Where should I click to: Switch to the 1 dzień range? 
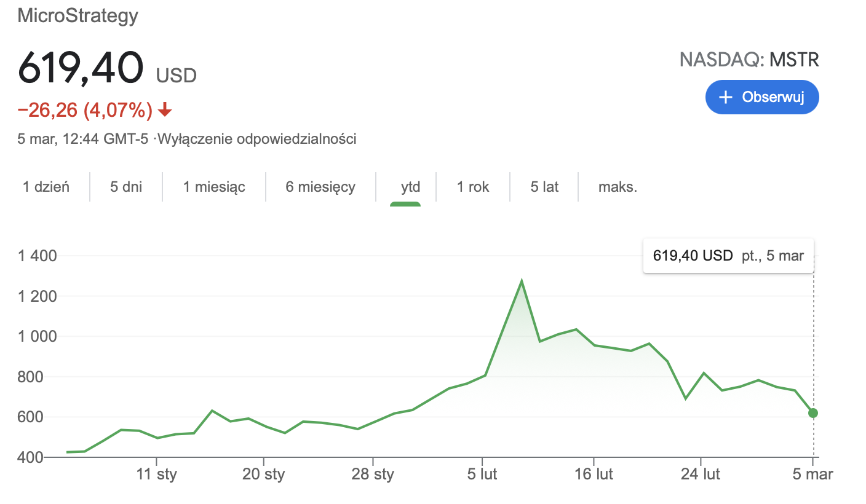click(x=46, y=187)
